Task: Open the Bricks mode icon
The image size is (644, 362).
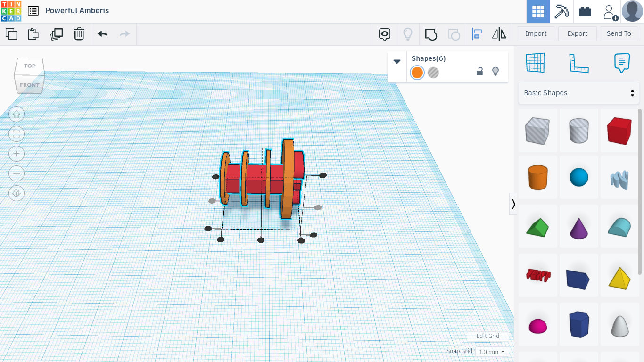Action: 585,11
